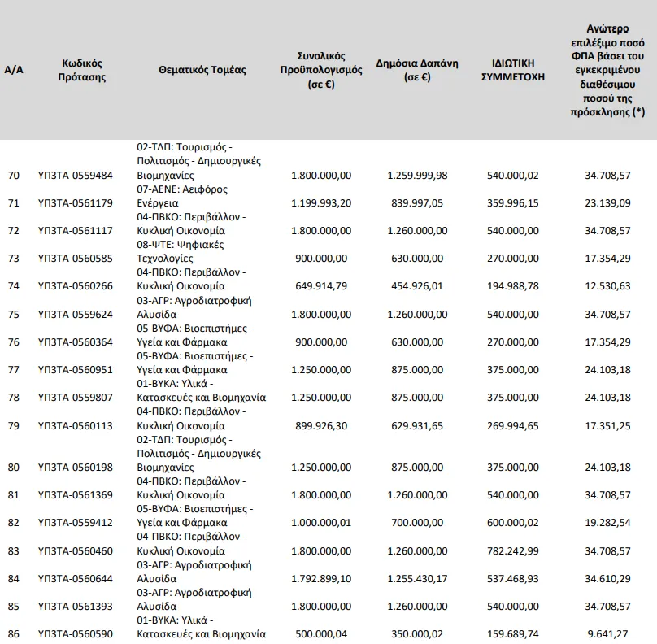Screen dimensions: 657x644
Task: Click the ΙΔΙΩΤΙΚΗ ΣΥΜΜΕΤΟΧΗ column header
Action: tap(513, 70)
